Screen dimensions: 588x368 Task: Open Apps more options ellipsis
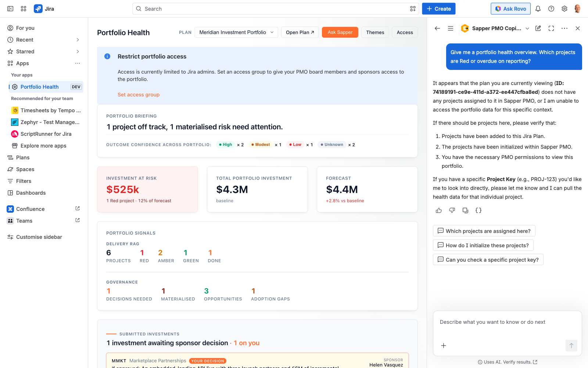point(78,63)
